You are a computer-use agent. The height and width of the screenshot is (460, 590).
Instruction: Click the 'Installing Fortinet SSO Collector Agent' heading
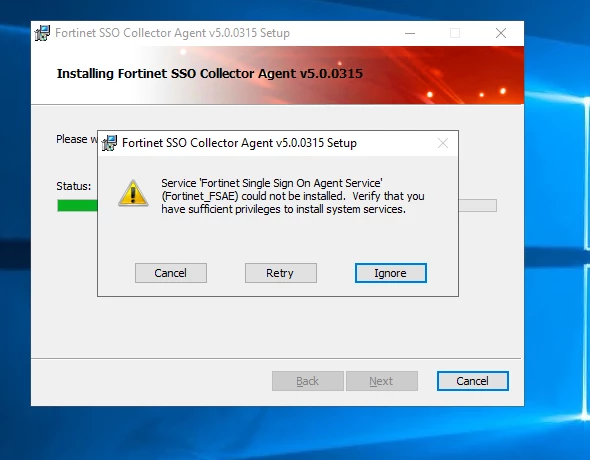pyautogui.click(x=210, y=73)
